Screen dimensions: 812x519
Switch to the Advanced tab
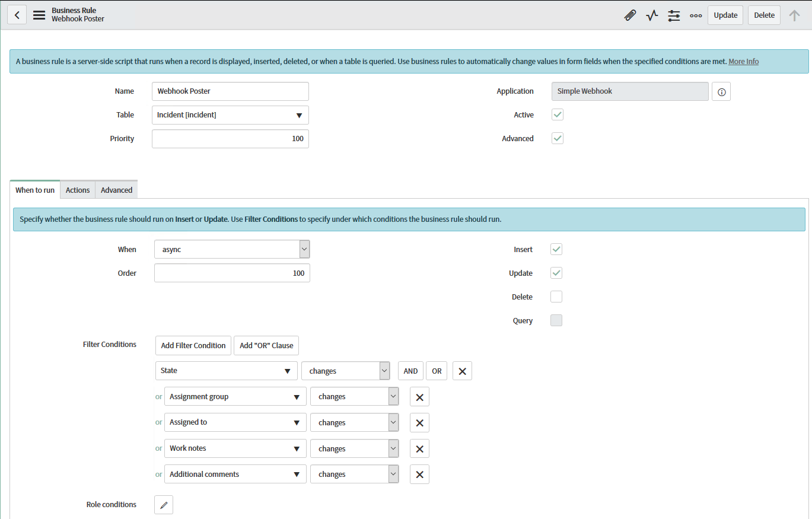tap(116, 189)
